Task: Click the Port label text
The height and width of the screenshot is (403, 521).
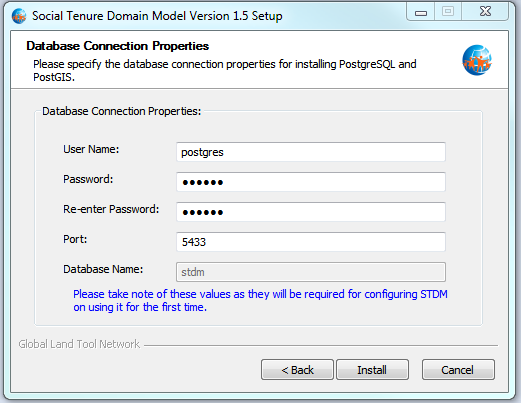Action: [x=75, y=239]
